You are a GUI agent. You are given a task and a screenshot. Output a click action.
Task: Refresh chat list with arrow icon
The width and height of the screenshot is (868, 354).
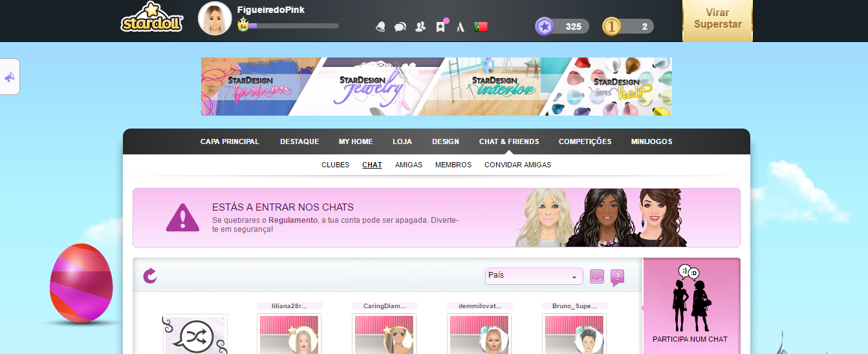click(150, 276)
